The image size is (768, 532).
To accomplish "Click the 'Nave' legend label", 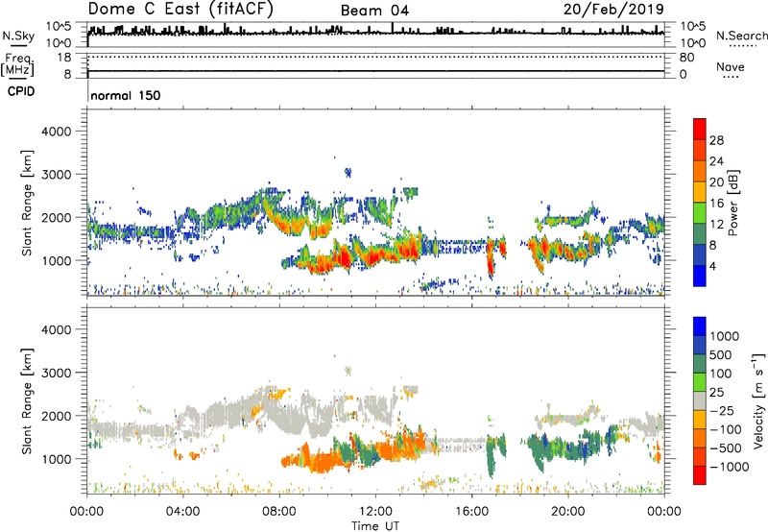I will [x=730, y=66].
